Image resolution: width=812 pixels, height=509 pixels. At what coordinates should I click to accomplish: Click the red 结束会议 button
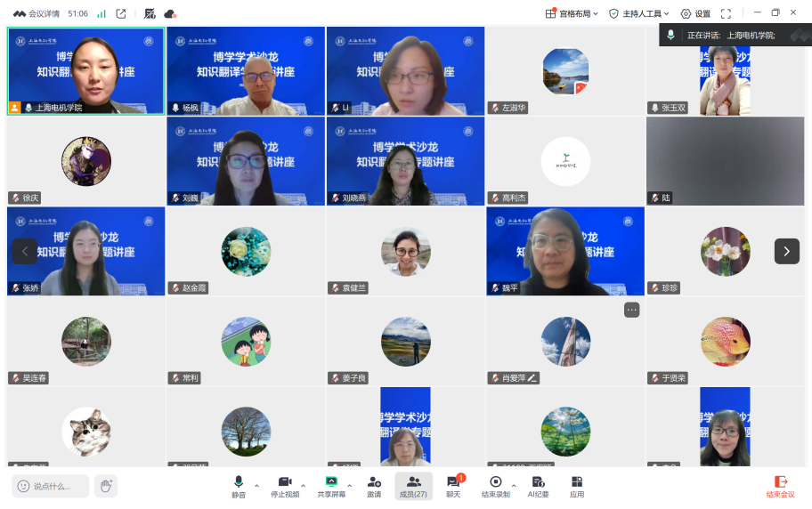click(781, 486)
